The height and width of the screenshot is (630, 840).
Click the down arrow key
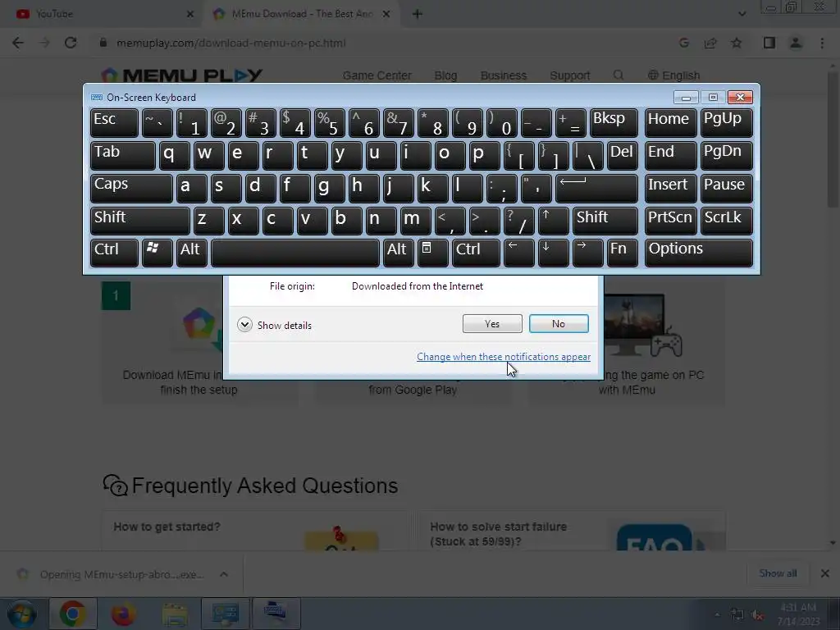(553, 253)
